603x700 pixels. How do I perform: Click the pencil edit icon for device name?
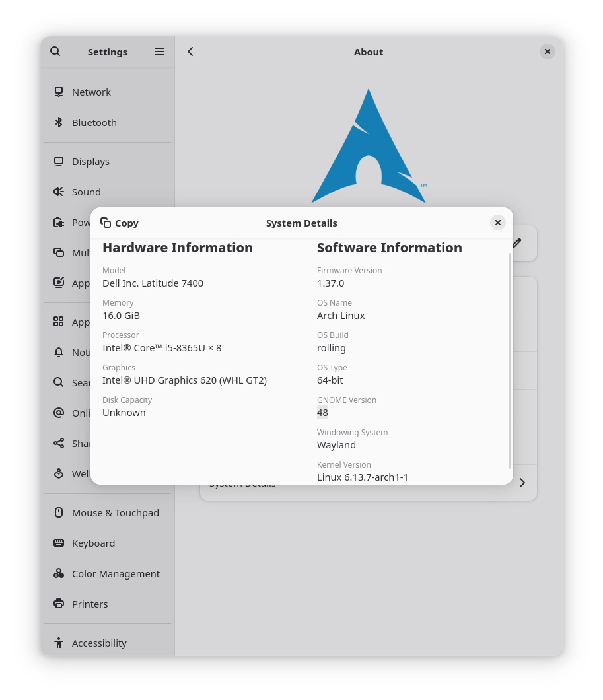click(517, 243)
